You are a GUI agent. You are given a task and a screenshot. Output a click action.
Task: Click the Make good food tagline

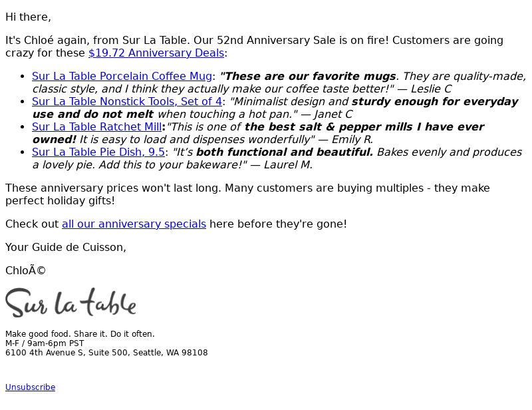pos(80,334)
